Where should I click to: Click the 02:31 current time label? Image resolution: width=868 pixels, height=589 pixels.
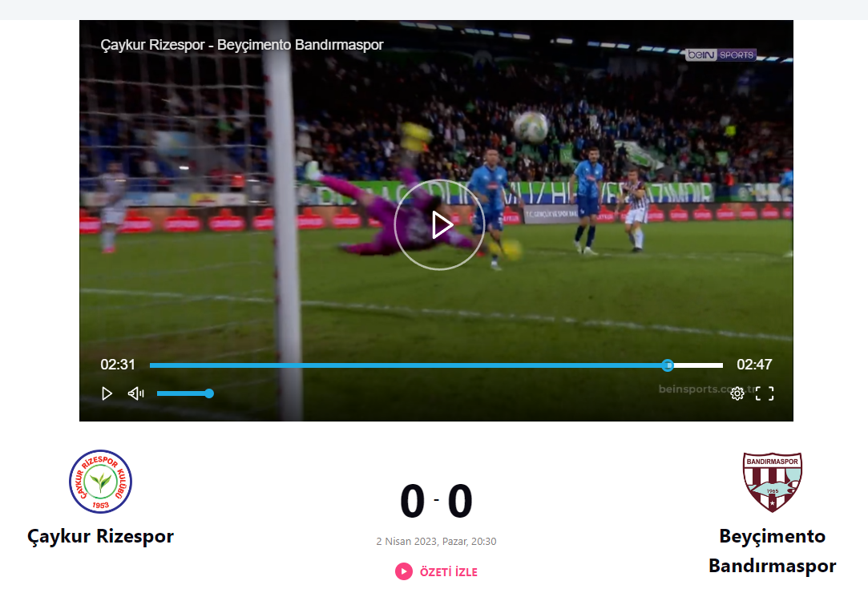pyautogui.click(x=118, y=365)
